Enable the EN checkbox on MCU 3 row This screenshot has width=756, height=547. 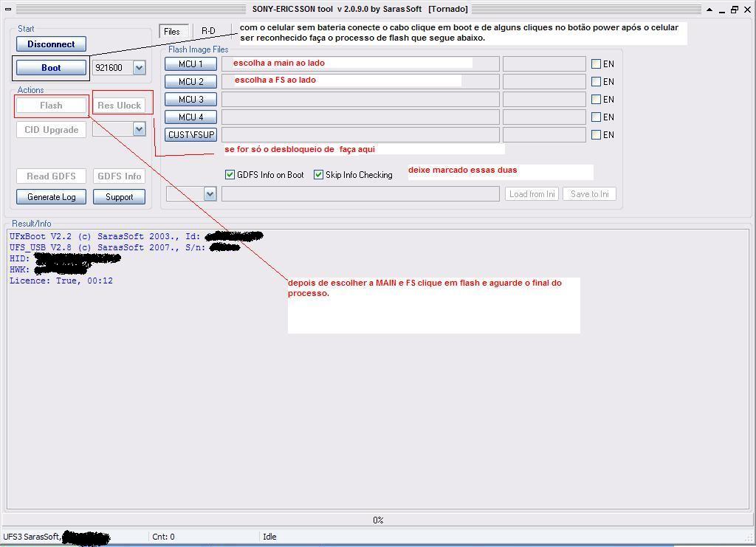(597, 99)
